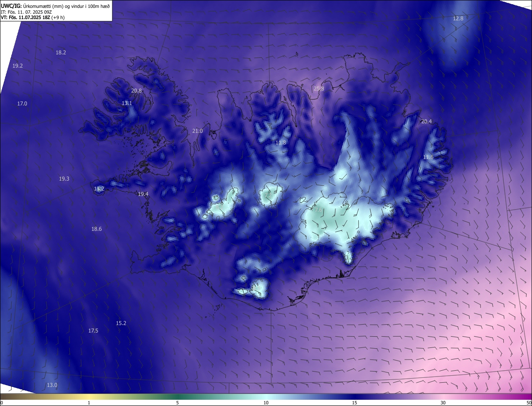Image resolution: width=532 pixels, height=406 pixels.
Task: Click the 11.8 value in the northern highlands
Action: pos(281,142)
